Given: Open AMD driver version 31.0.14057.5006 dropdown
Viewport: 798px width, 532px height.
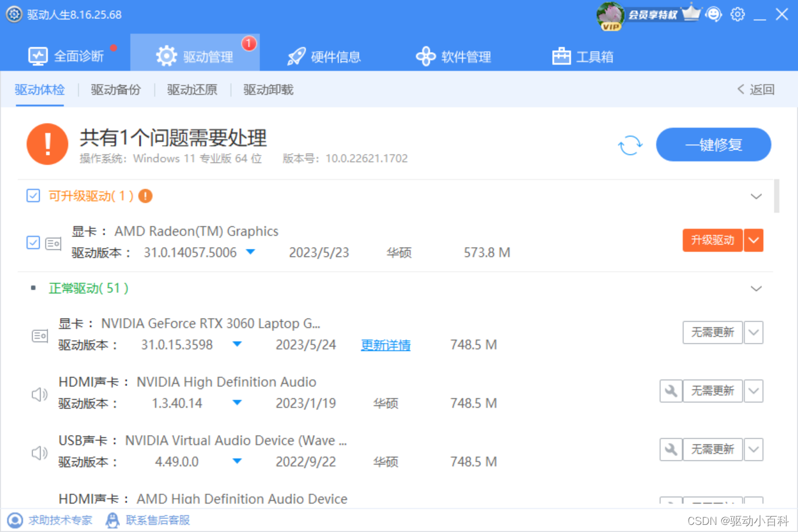Looking at the screenshot, I should 250,252.
